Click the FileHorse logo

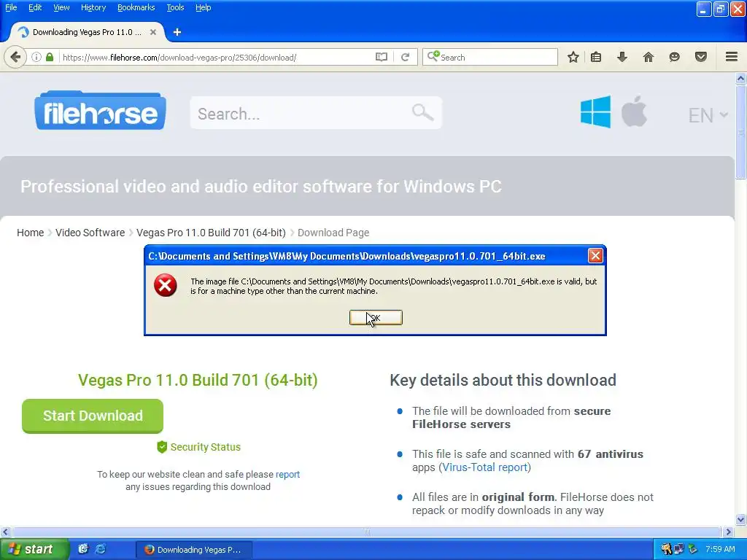[100, 111]
